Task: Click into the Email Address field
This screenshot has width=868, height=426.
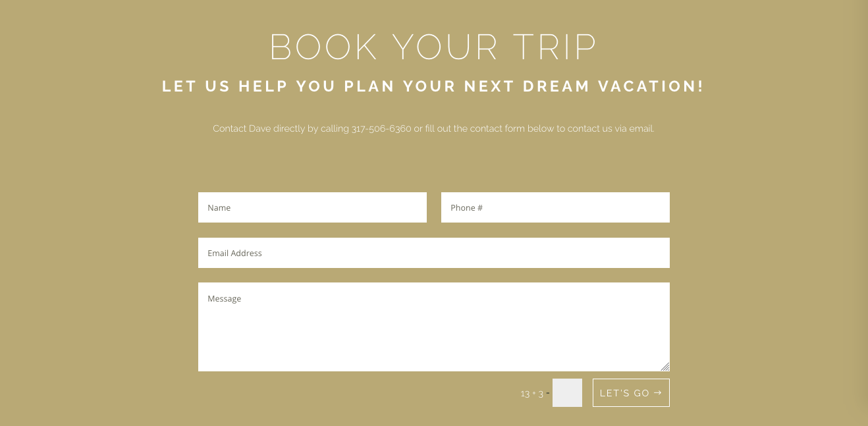Action: pos(434,253)
